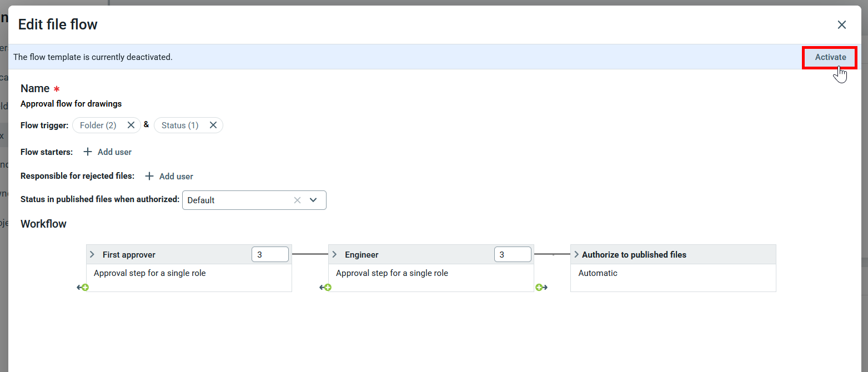Expand the First approver step
Image resolution: width=868 pixels, height=372 pixels.
(x=92, y=255)
